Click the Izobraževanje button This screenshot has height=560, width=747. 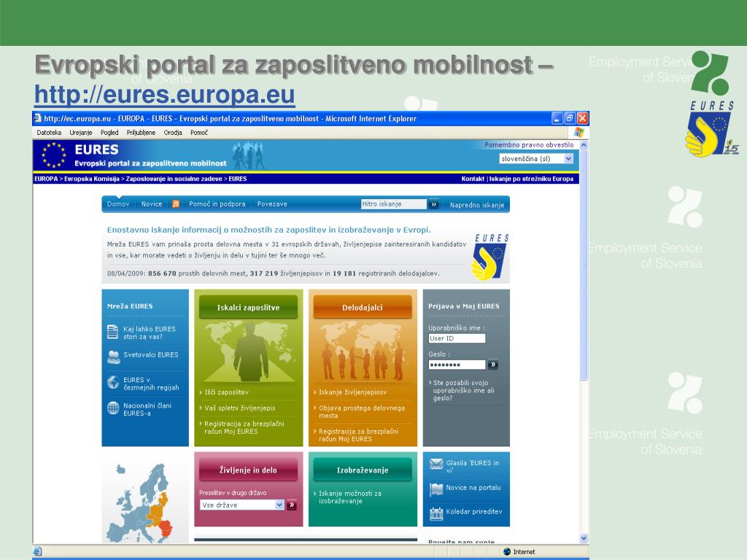click(363, 470)
